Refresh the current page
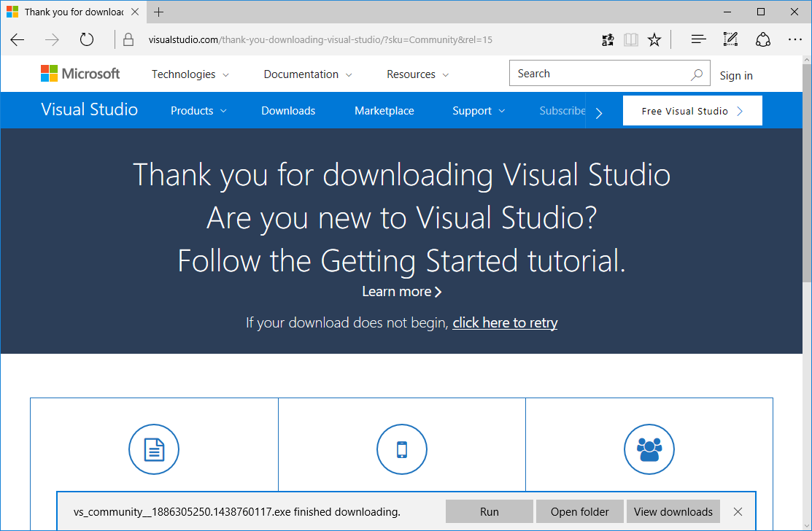The image size is (812, 531). [x=87, y=39]
